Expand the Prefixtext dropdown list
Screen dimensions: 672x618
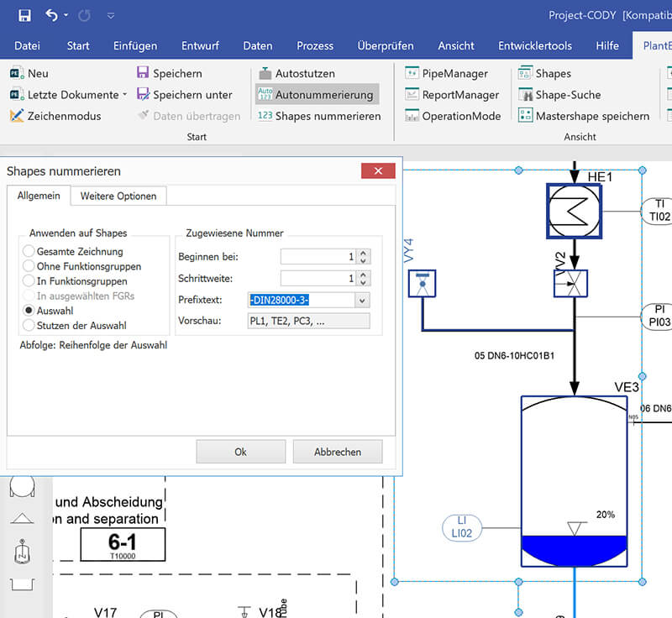click(362, 301)
